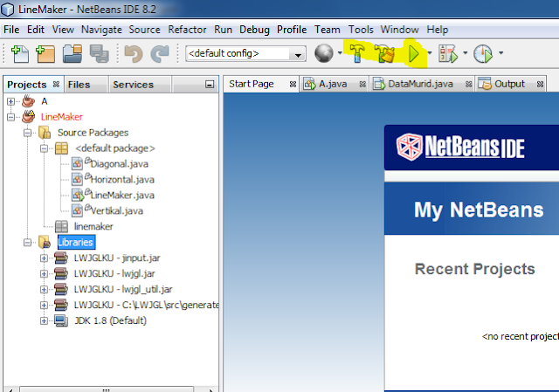Click the Vertikal.java file icon
This screenshot has width=559, height=392.
(78, 210)
